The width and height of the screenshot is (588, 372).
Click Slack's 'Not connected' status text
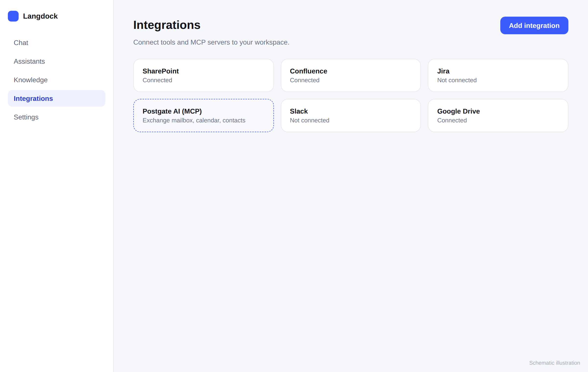click(310, 120)
